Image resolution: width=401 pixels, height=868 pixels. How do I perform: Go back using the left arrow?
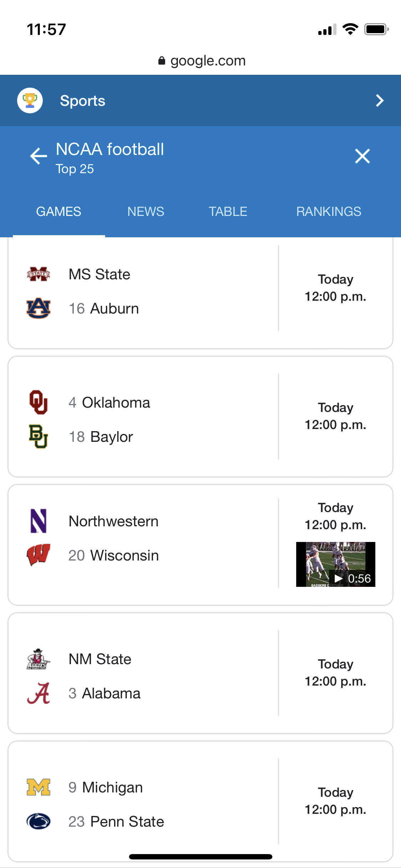(38, 156)
